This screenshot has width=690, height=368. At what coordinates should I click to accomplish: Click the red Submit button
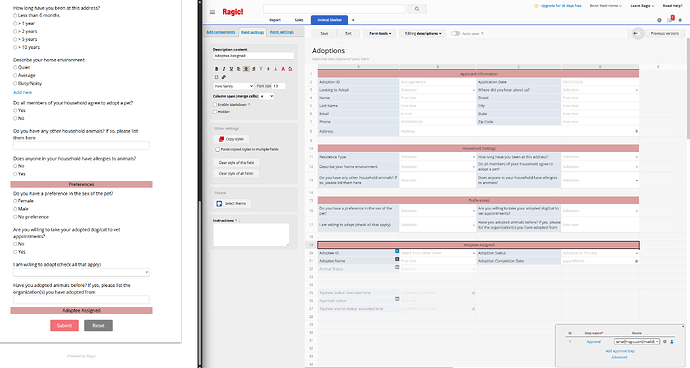pos(64,325)
